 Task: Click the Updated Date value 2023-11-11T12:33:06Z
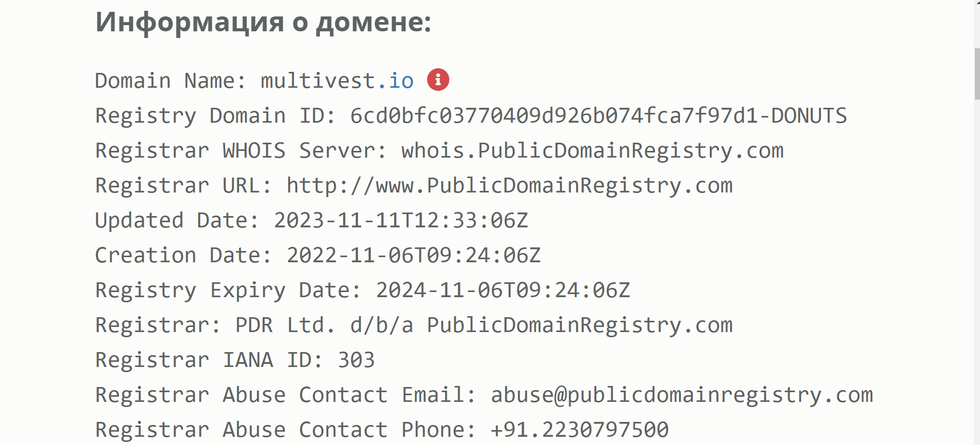pos(401,221)
